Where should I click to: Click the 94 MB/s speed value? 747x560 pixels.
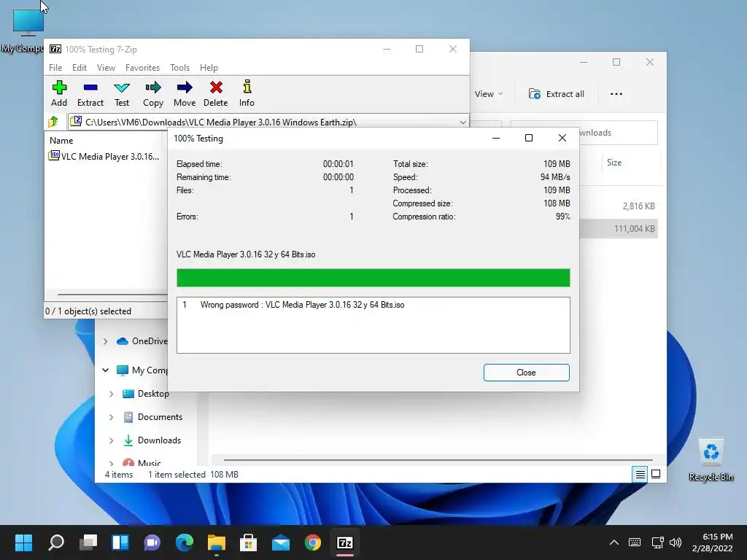555,176
